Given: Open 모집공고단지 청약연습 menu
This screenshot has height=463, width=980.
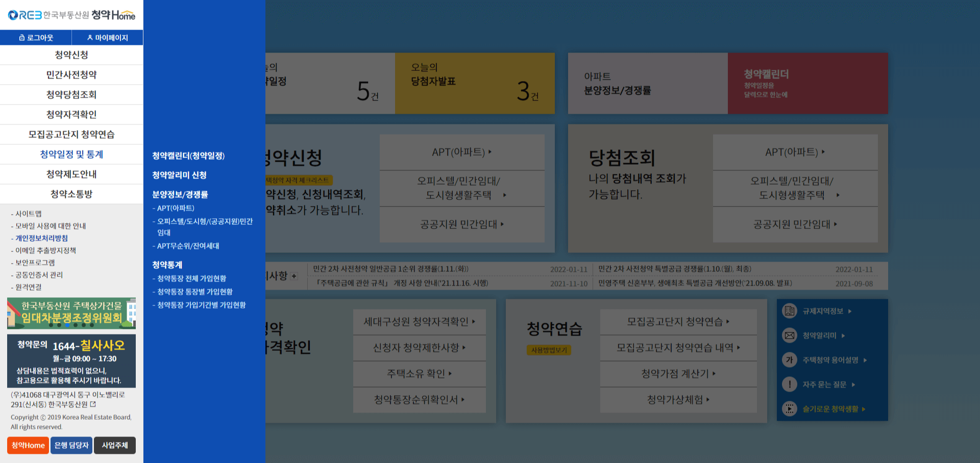Looking at the screenshot, I should (71, 134).
